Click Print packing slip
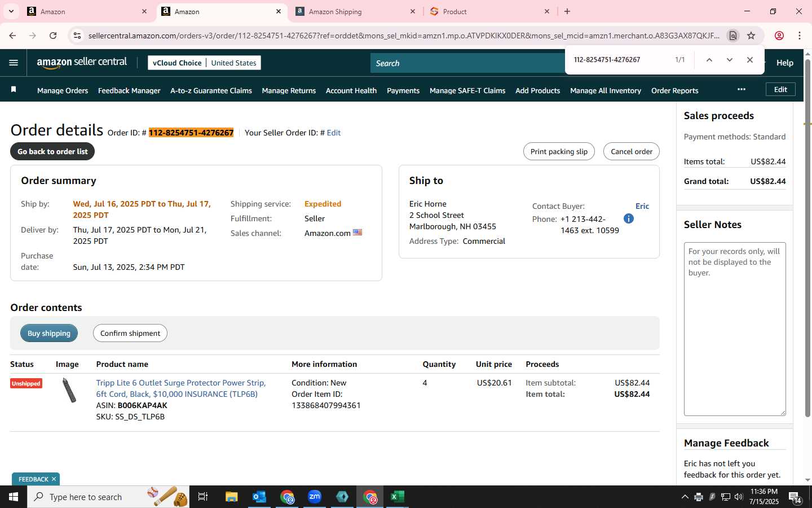Image resolution: width=812 pixels, height=508 pixels. [559, 151]
